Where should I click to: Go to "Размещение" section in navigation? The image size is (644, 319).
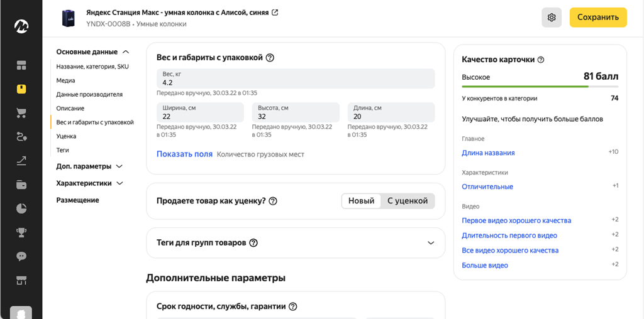coord(77,200)
